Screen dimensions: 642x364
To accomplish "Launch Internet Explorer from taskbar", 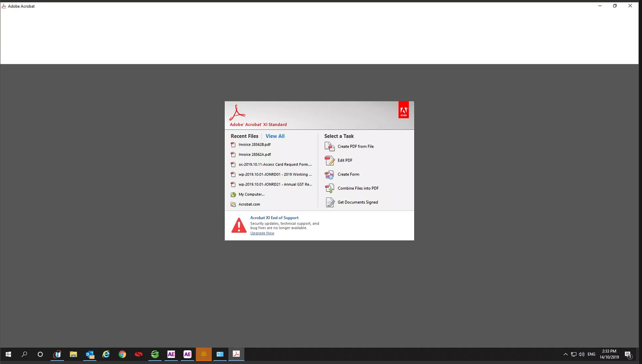I will tap(106, 354).
